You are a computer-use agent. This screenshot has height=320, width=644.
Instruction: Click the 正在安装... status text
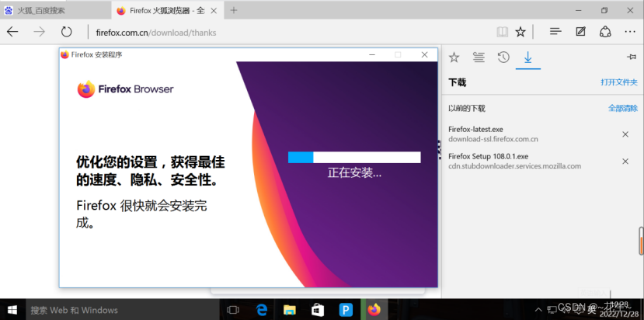pyautogui.click(x=354, y=172)
